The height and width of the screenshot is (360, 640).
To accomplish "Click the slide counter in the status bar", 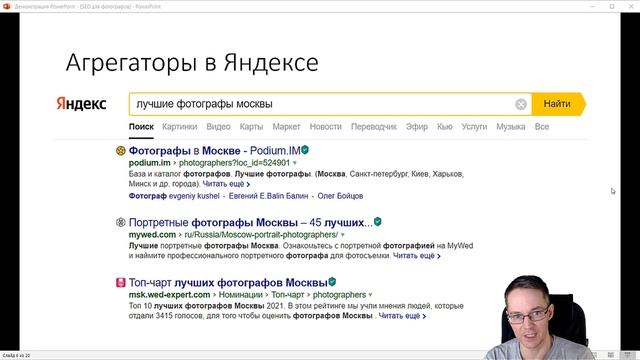I will [16, 356].
